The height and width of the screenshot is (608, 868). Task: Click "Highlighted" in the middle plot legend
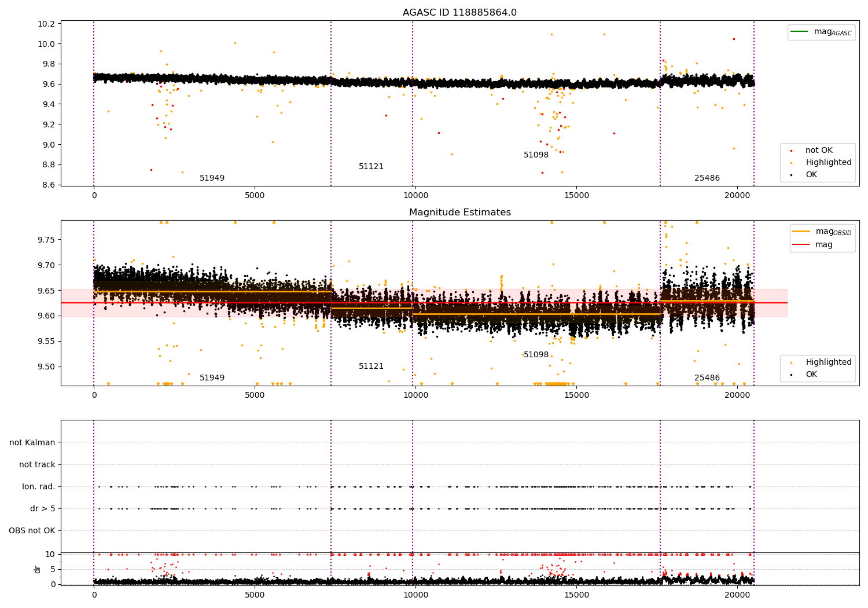(x=829, y=362)
